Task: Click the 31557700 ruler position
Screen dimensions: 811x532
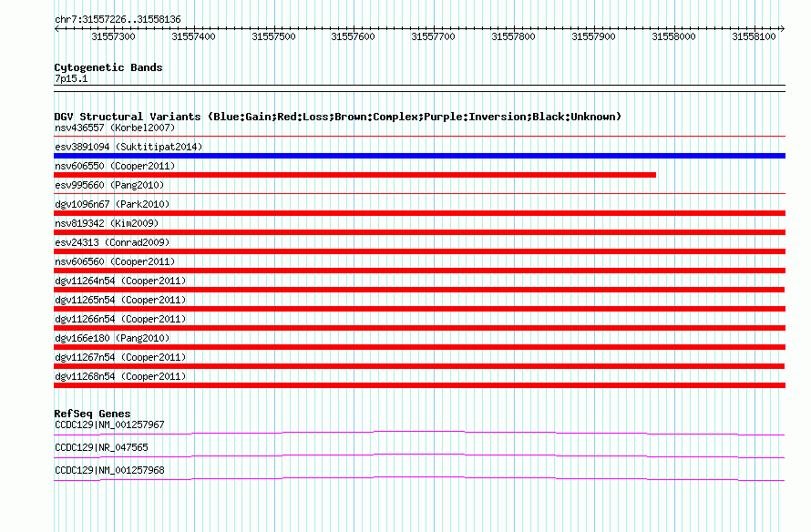Action: 433,36
